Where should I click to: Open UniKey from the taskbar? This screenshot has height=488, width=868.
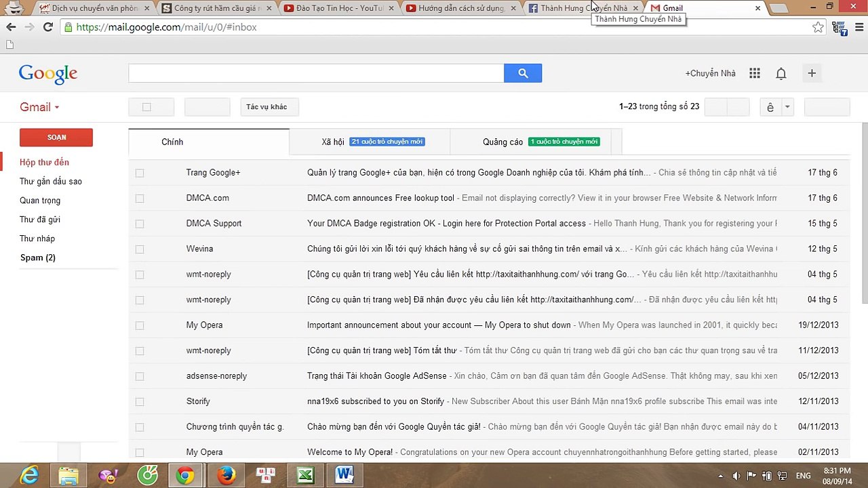(x=265, y=476)
